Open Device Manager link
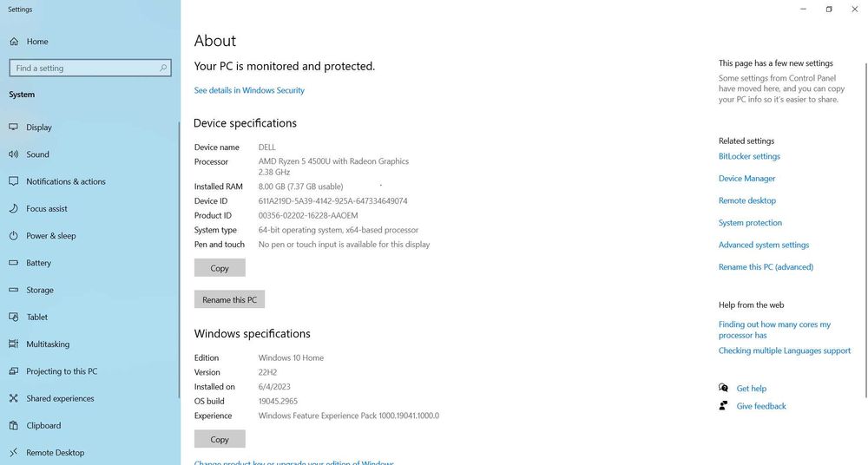The height and width of the screenshot is (465, 868). tap(746, 178)
